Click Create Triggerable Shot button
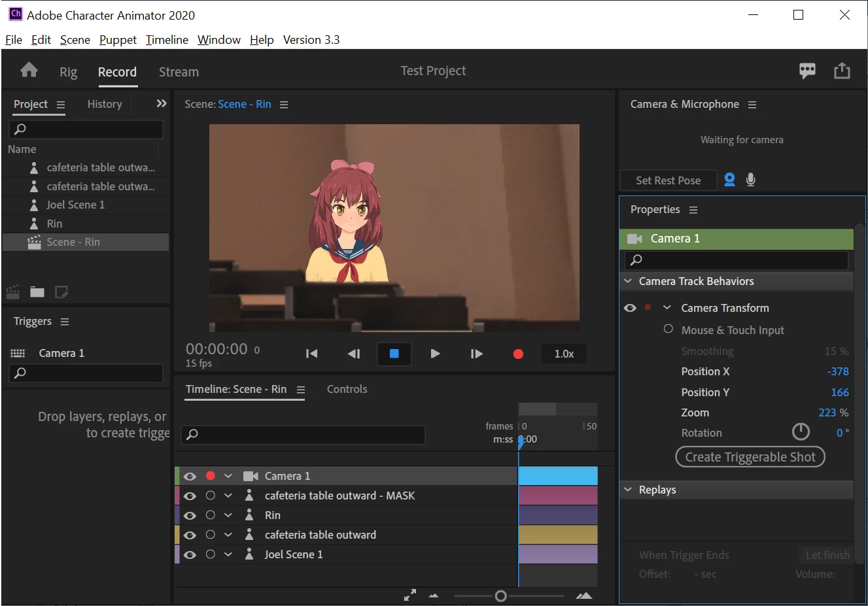Image resolution: width=868 pixels, height=606 pixels. (x=750, y=457)
